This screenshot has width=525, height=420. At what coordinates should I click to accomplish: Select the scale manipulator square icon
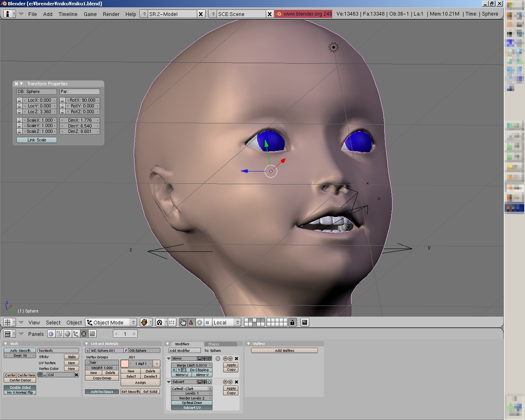pyautogui.click(x=207, y=322)
